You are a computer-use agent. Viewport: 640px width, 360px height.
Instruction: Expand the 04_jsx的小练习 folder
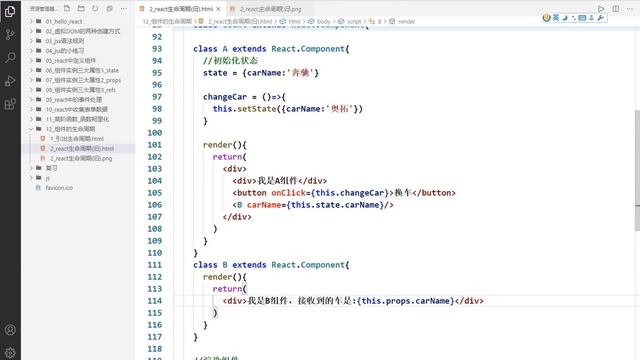click(x=78, y=51)
